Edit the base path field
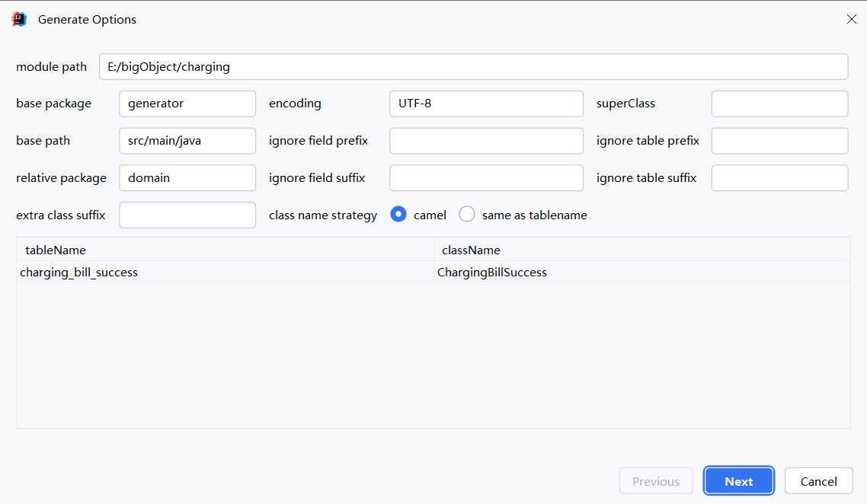Screen dimensions: 867x504 (x=187, y=141)
